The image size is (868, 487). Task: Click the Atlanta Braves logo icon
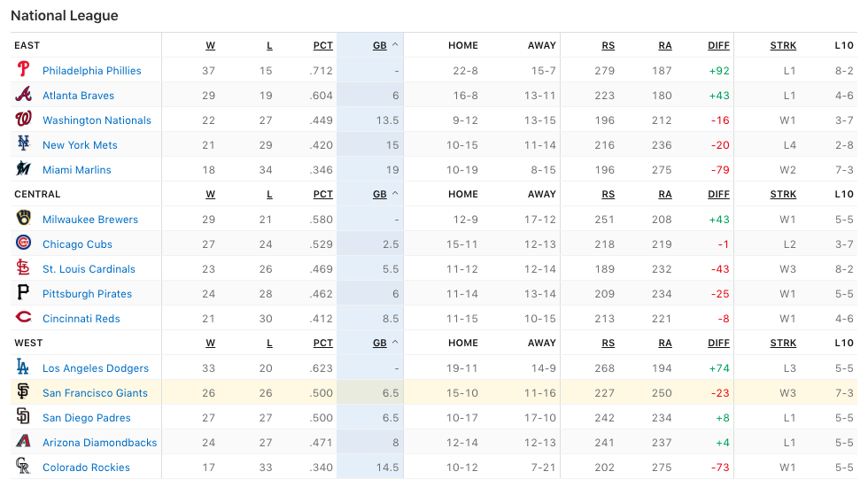(x=23, y=95)
